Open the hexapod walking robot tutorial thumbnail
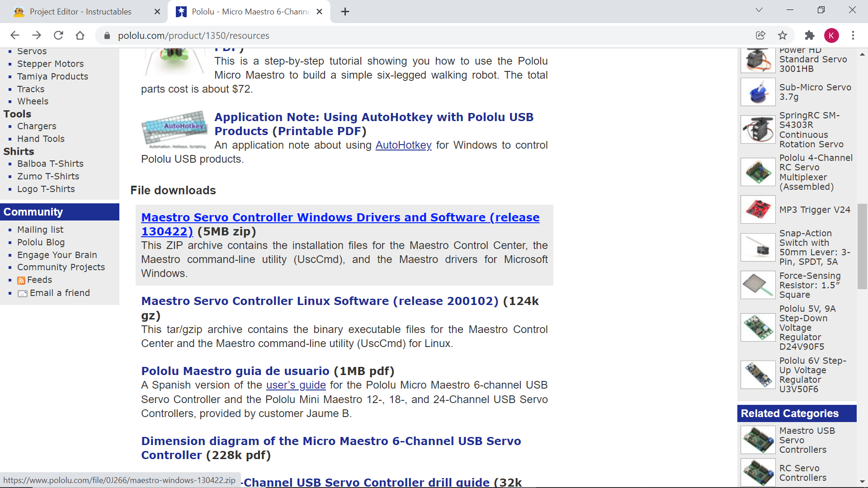 [x=175, y=62]
